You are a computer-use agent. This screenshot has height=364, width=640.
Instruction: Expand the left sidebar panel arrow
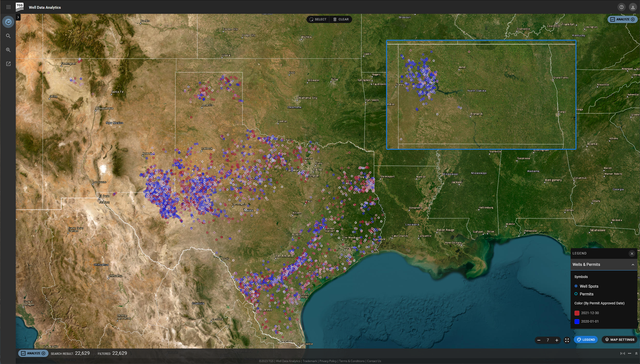click(x=18, y=17)
